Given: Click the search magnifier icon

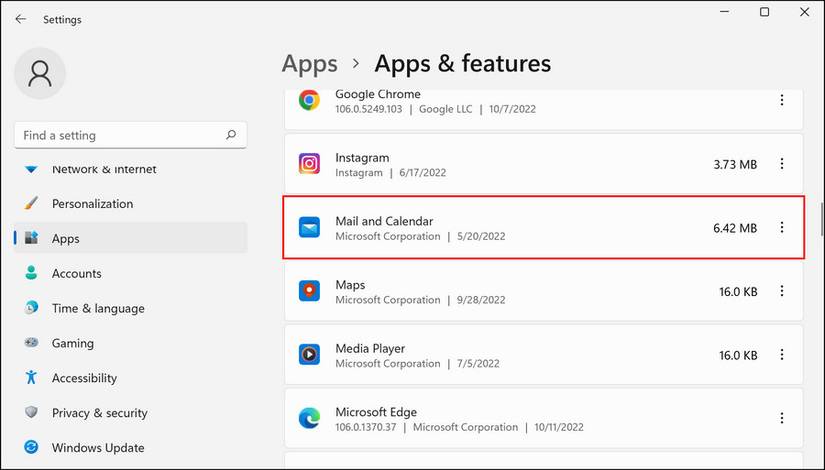Looking at the screenshot, I should (231, 135).
